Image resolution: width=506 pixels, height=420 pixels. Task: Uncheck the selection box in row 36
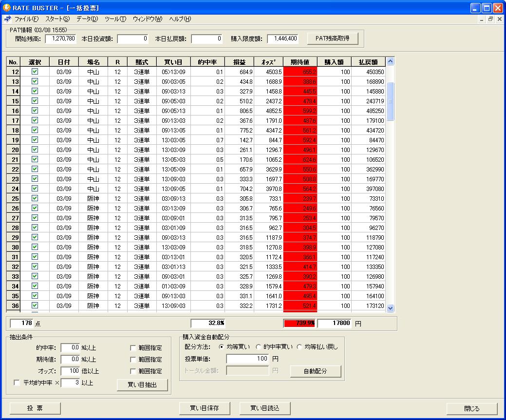[x=35, y=305]
